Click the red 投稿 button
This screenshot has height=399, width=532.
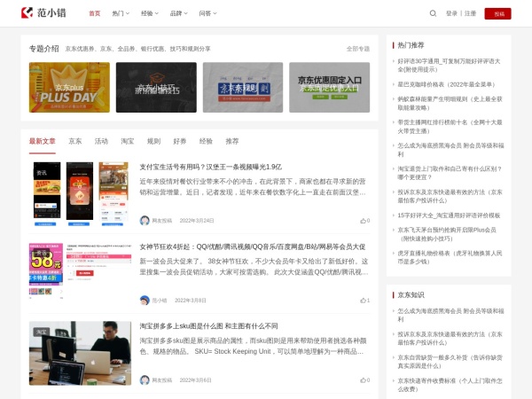(x=497, y=14)
